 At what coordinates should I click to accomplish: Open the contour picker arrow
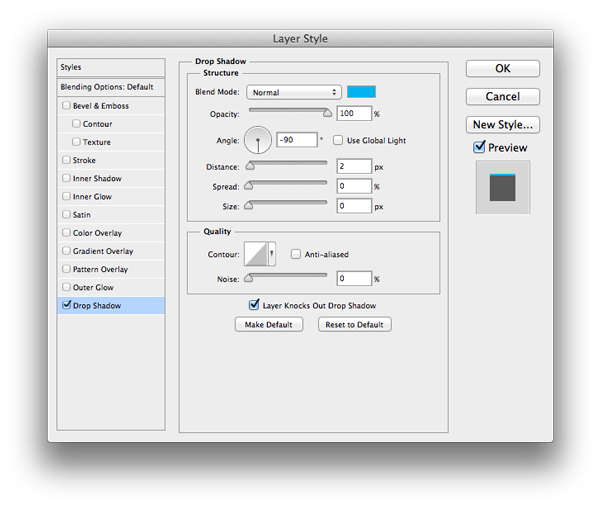click(x=272, y=253)
